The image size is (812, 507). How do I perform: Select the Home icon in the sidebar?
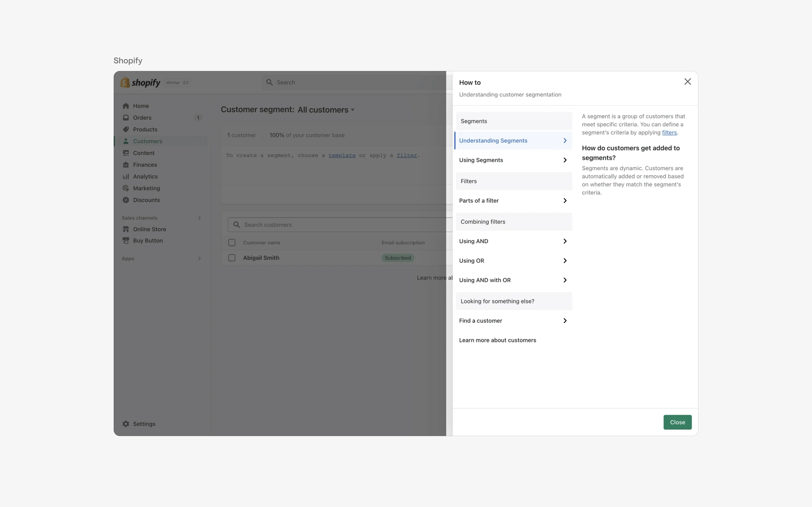click(126, 106)
